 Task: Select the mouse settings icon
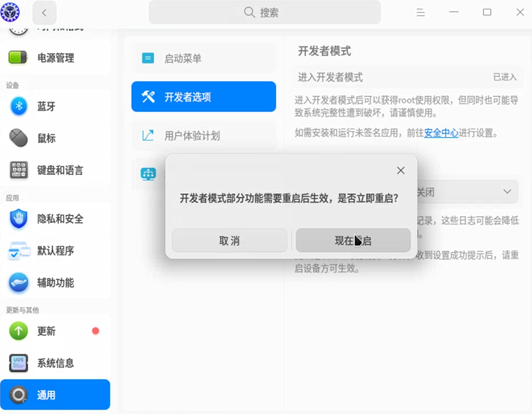pos(18,138)
